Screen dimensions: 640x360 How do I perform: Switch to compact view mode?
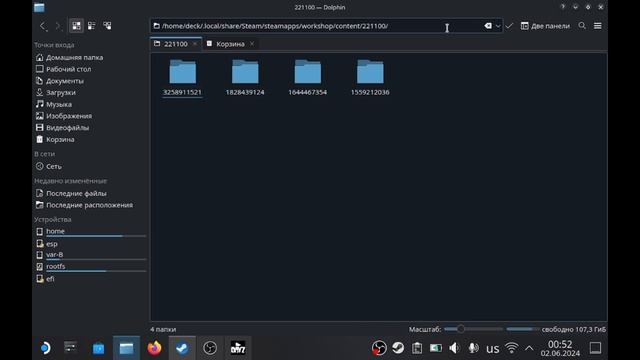coord(91,26)
